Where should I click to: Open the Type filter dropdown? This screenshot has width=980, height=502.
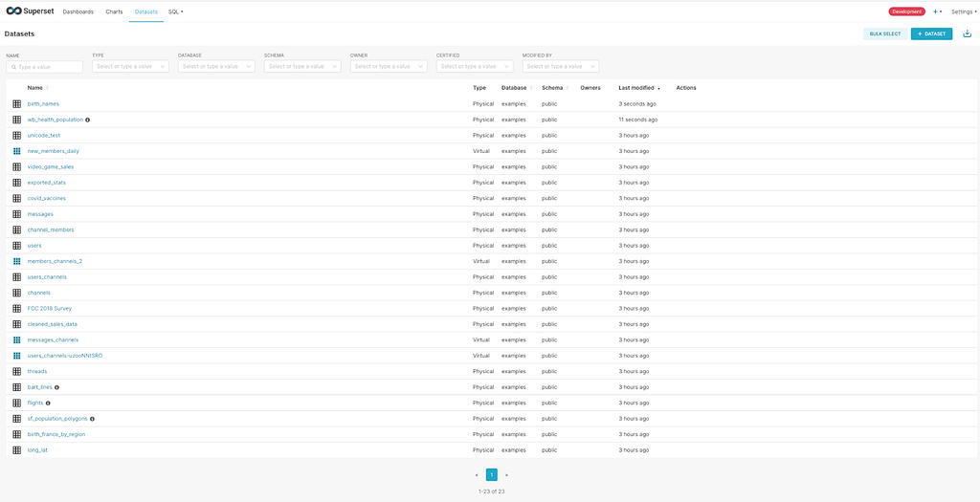[x=130, y=66]
